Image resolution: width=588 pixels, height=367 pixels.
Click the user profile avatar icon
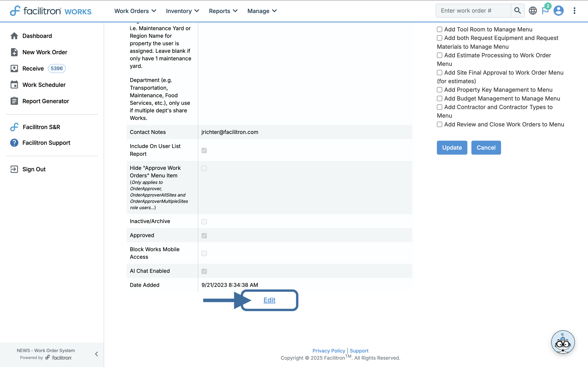click(558, 11)
